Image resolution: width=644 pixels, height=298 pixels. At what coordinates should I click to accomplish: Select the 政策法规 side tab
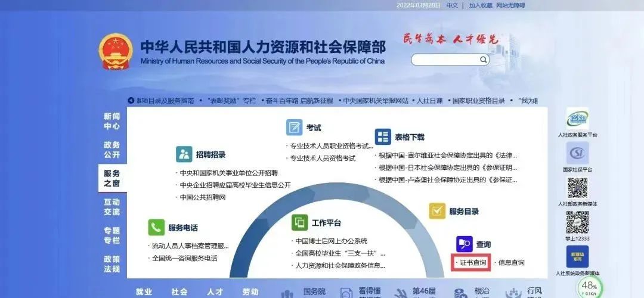[112, 264]
